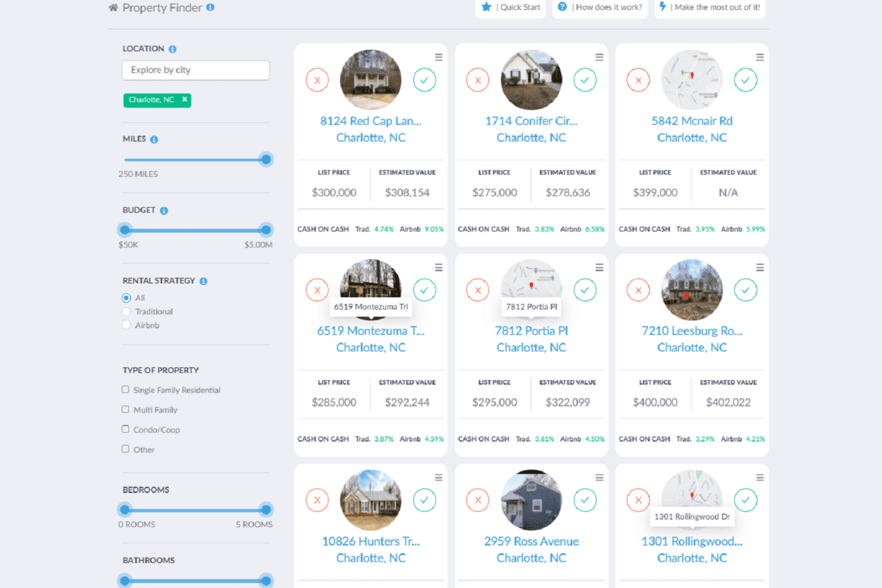
Task: Reject the 5842 Mcnair Rd listing
Action: (x=638, y=79)
